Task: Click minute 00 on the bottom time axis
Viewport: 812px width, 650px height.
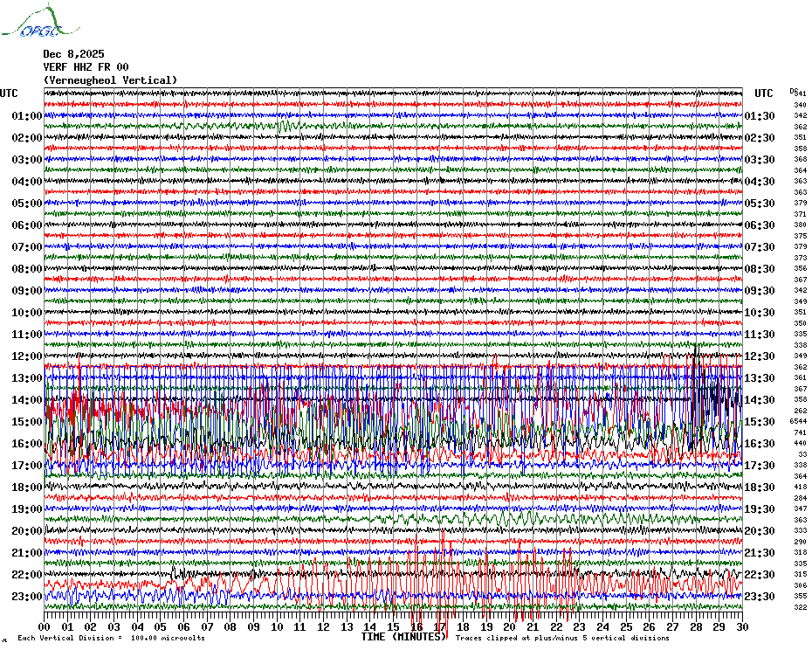Action: point(45,627)
